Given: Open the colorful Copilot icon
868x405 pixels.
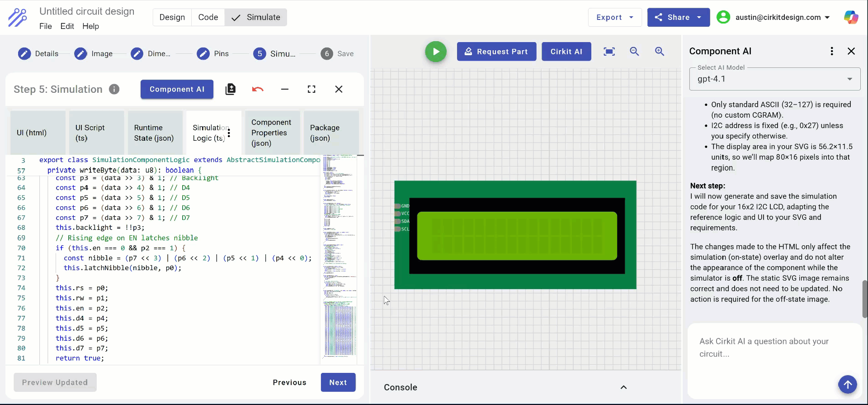Looking at the screenshot, I should (x=851, y=17).
